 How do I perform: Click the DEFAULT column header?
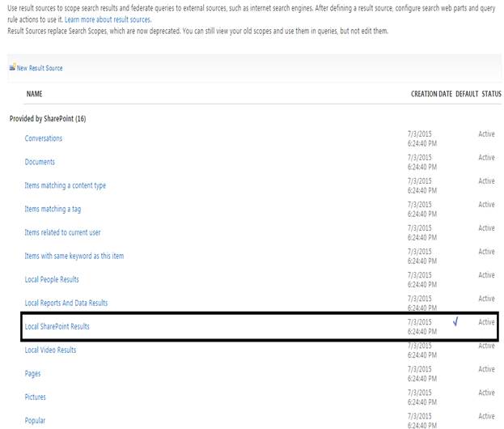[467, 94]
